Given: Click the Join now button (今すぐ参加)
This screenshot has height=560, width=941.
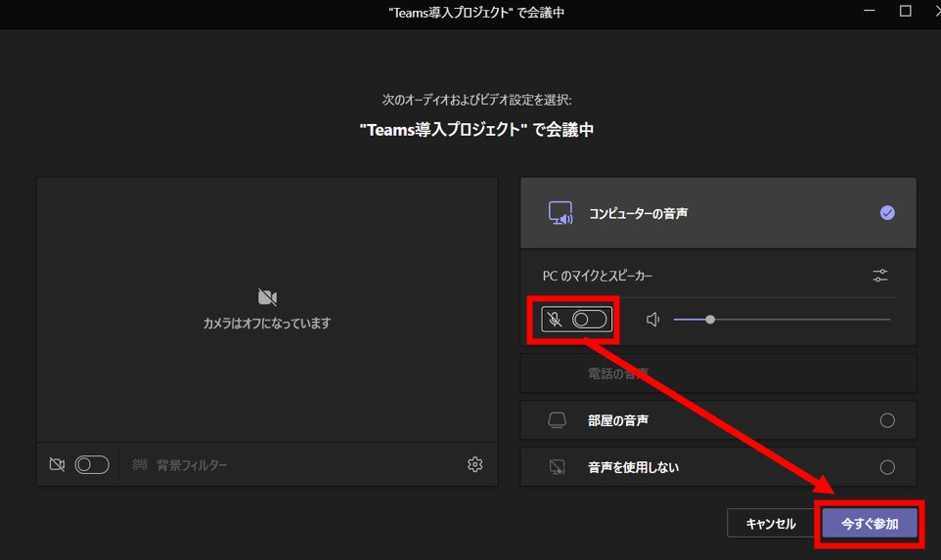Looking at the screenshot, I should 869,524.
